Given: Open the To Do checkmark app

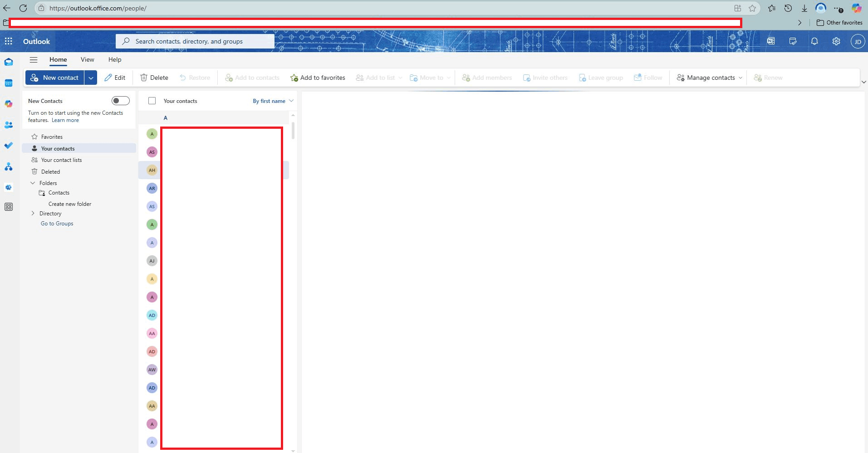Looking at the screenshot, I should click(x=9, y=146).
